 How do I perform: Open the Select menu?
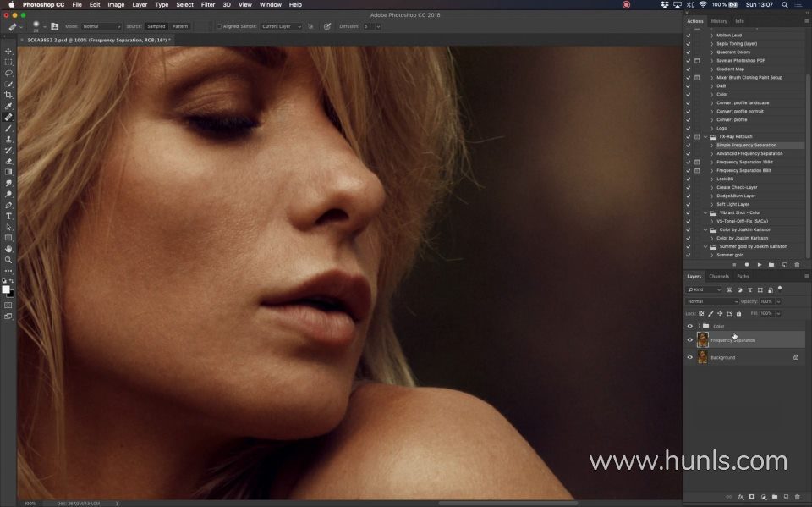184,5
